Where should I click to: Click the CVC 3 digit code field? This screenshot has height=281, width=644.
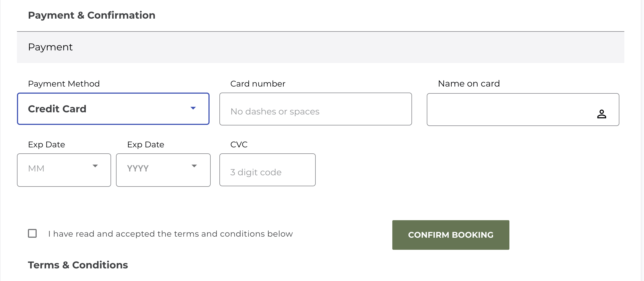267,170
